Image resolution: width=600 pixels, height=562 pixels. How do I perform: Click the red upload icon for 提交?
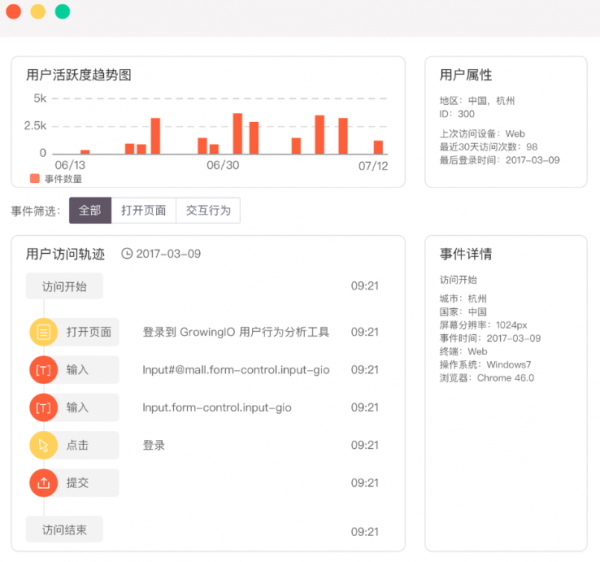point(44,484)
